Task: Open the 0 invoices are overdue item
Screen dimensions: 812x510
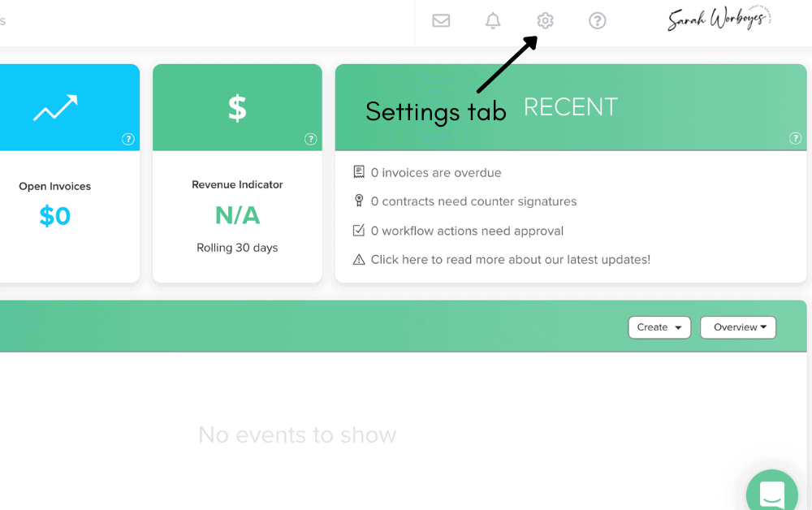Action: [x=435, y=172]
